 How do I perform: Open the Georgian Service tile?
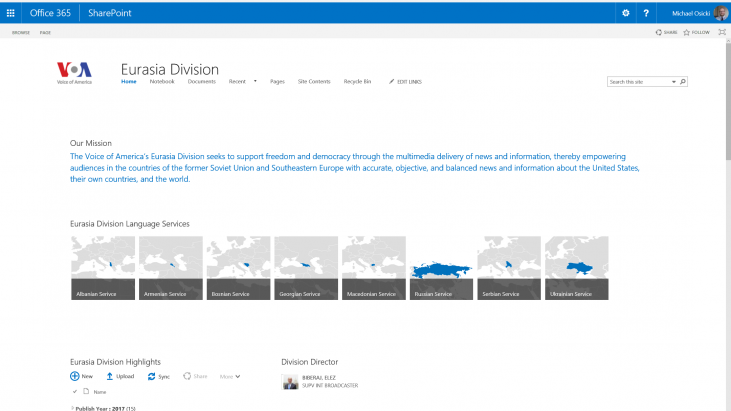tap(306, 268)
